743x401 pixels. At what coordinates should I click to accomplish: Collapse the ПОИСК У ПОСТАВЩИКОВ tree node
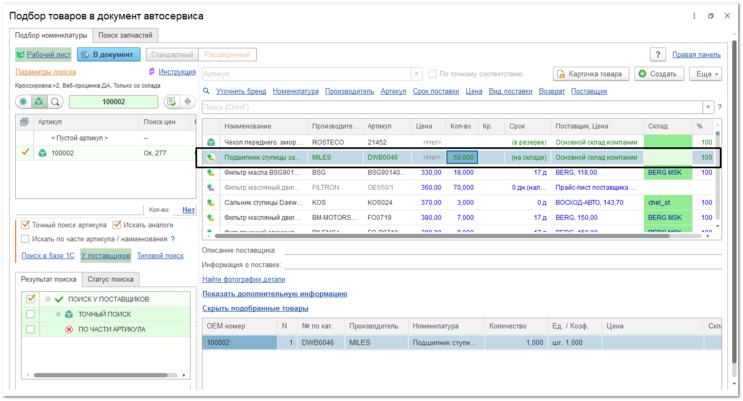[x=48, y=299]
